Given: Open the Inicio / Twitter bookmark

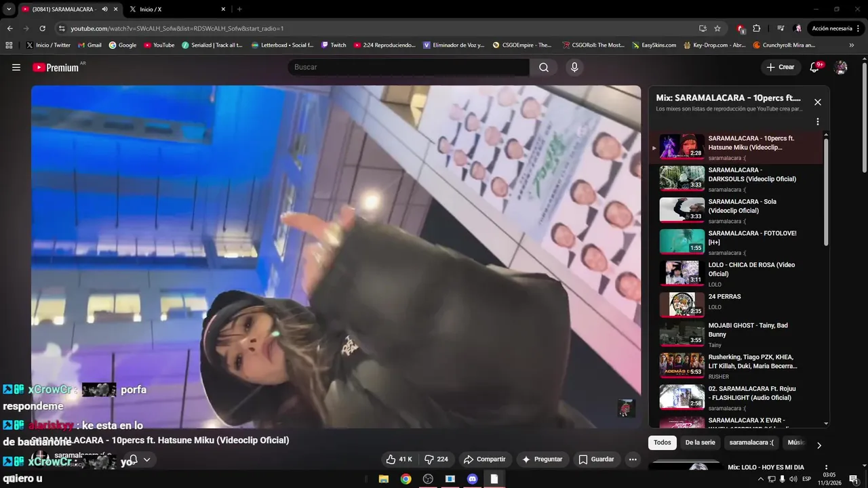Looking at the screenshot, I should [48, 45].
